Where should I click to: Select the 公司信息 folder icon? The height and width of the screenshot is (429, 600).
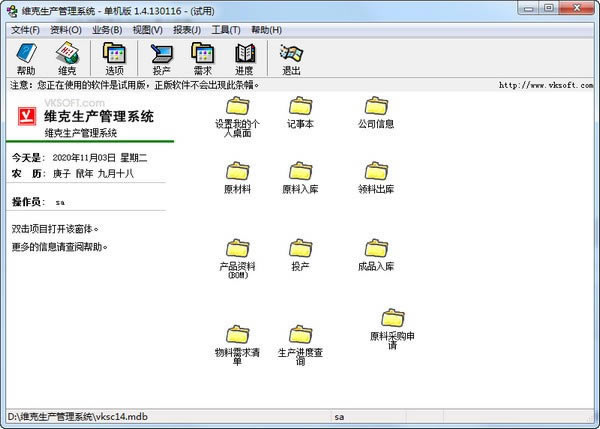click(376, 107)
